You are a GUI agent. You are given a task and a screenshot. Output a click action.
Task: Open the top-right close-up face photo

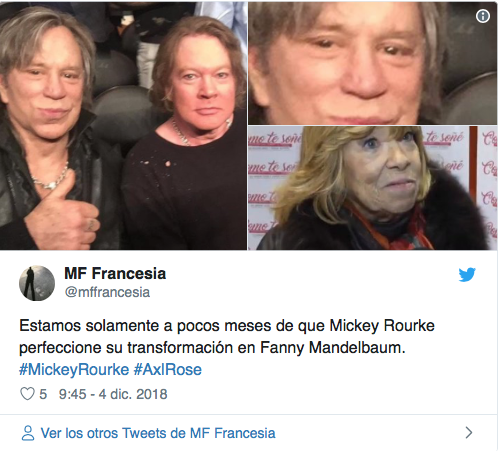373,63
